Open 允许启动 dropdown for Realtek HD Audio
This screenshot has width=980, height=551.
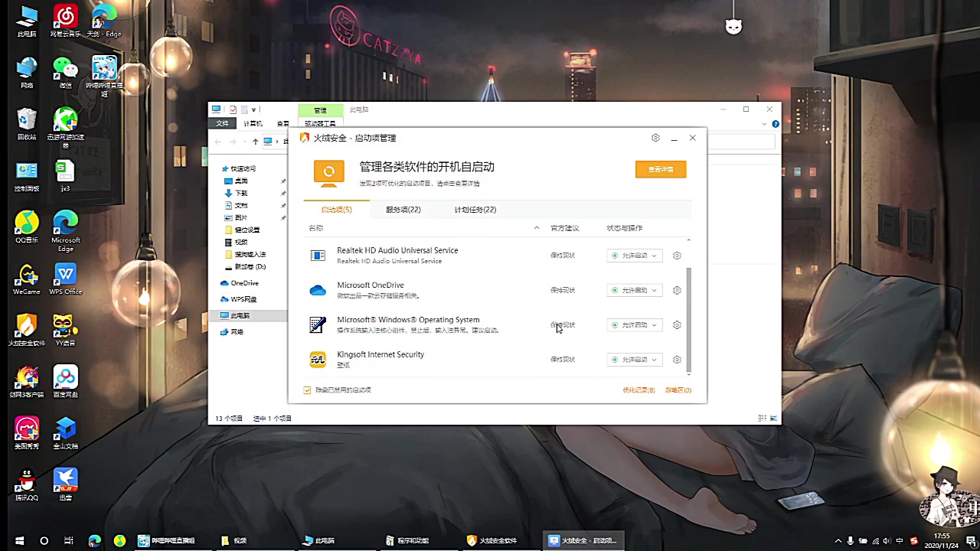634,256
